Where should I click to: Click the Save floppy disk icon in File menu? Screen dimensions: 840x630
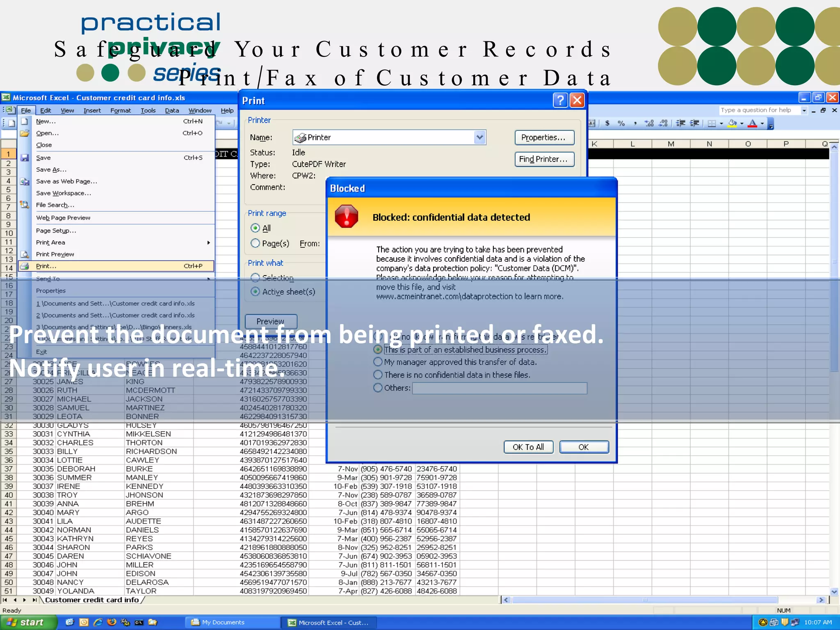click(25, 157)
